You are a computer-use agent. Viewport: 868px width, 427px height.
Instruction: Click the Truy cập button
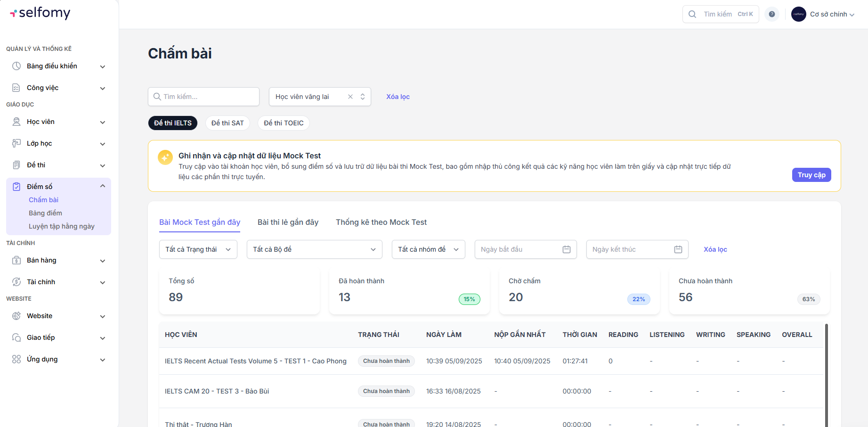click(x=811, y=175)
